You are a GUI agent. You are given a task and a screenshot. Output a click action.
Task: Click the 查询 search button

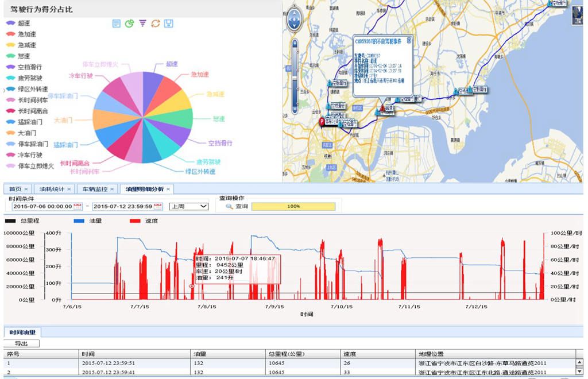[237, 206]
